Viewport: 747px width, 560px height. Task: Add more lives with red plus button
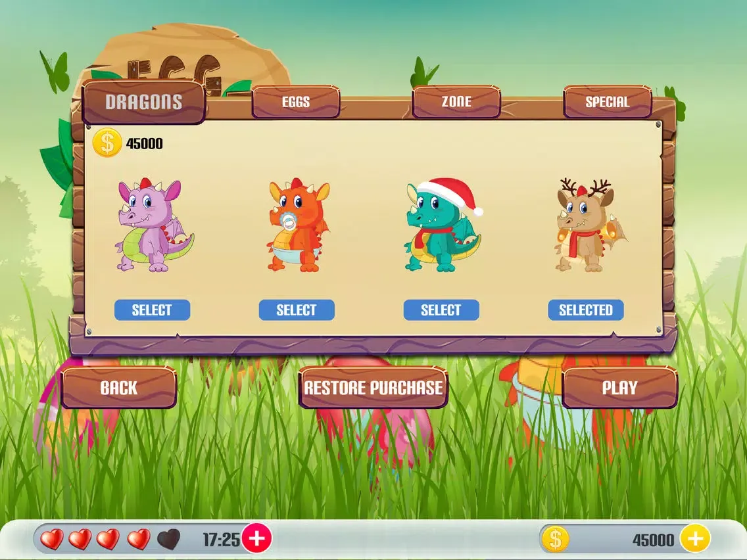(x=256, y=538)
